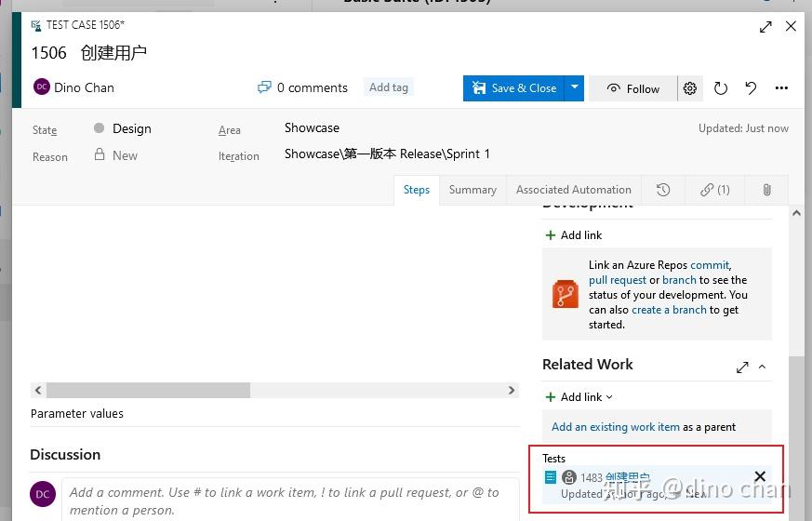Click the branch link
Screen dimensions: 812x521
pos(679,280)
